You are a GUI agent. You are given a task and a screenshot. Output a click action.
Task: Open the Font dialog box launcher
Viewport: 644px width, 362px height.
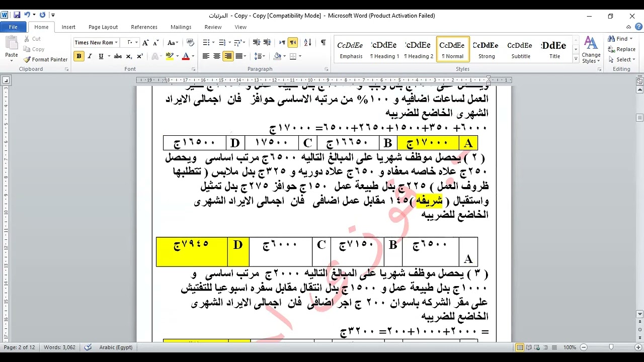click(193, 69)
